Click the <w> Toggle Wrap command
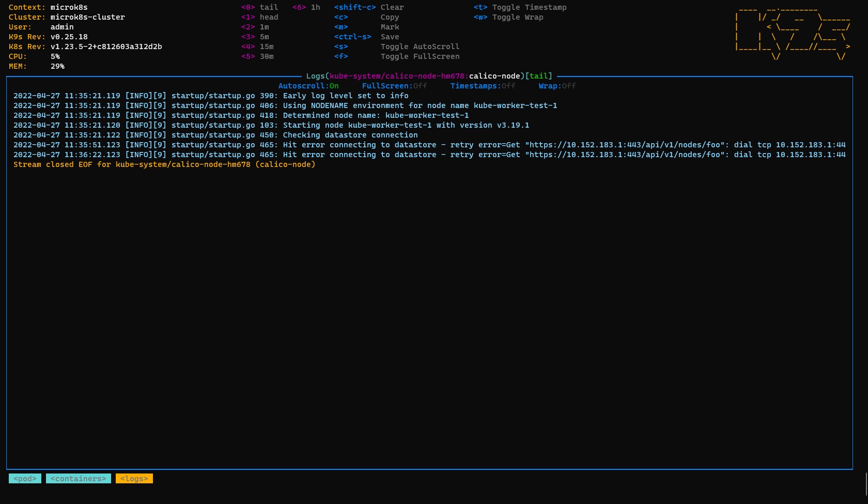This screenshot has width=868, height=504. click(508, 17)
